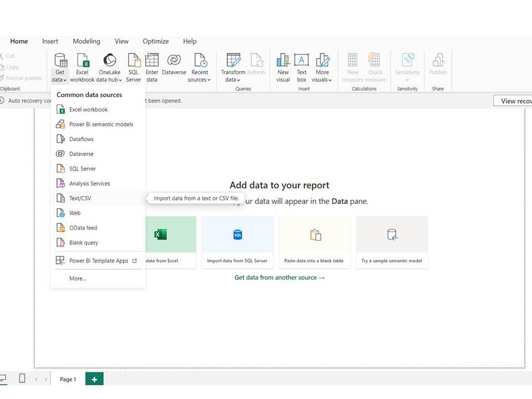Open the OneLake data hub dropdown
Viewport: 532px width, 399px height.
pyautogui.click(x=109, y=68)
